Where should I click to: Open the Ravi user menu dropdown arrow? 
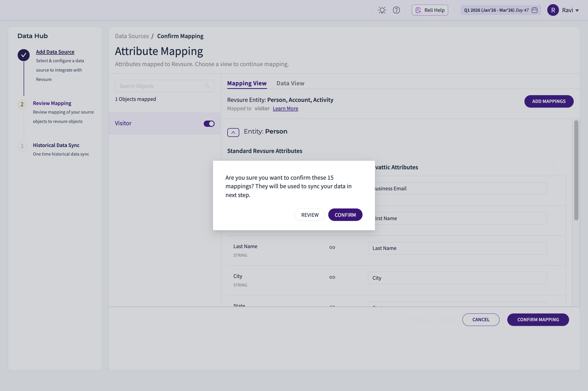click(577, 10)
